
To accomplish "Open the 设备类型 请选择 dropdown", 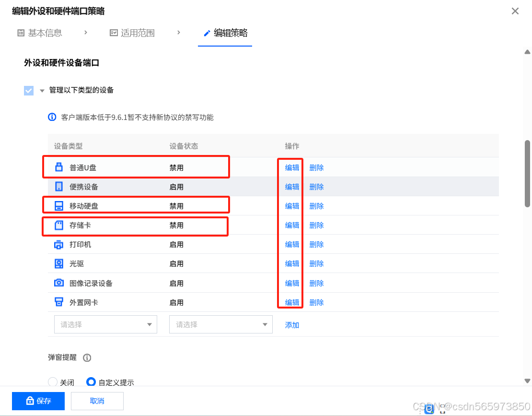I will (105, 324).
